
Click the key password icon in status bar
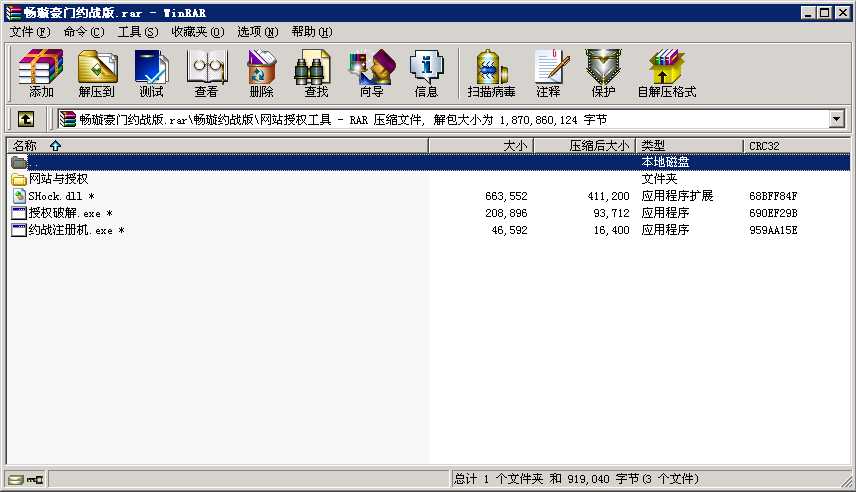pyautogui.click(x=35, y=479)
